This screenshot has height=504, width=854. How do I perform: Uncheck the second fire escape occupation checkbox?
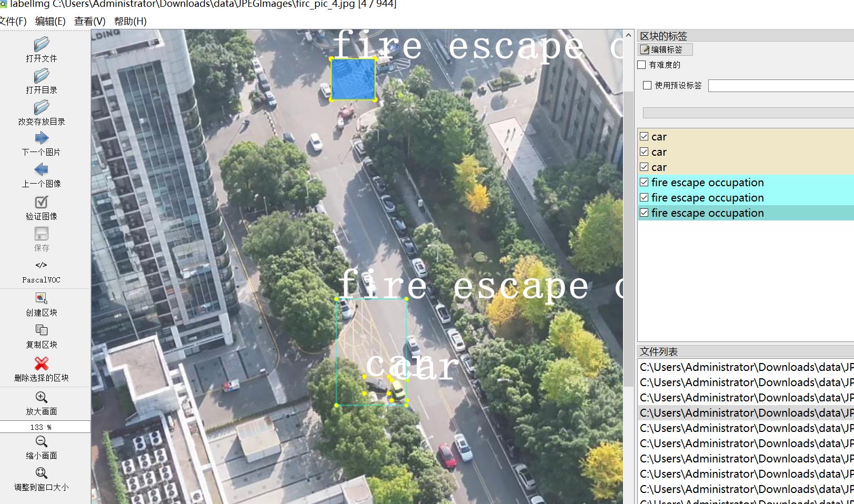644,197
